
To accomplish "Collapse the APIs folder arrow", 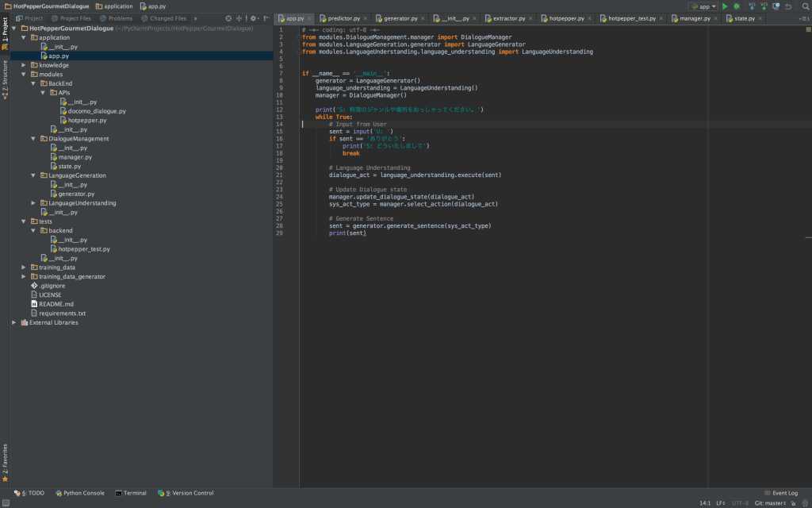I will click(x=43, y=93).
